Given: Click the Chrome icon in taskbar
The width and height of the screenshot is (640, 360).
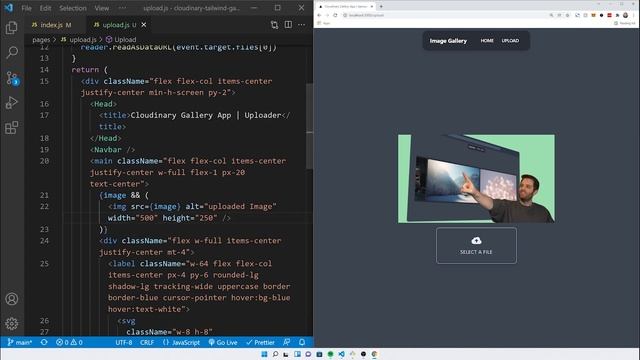Looking at the screenshot, I should 374,354.
